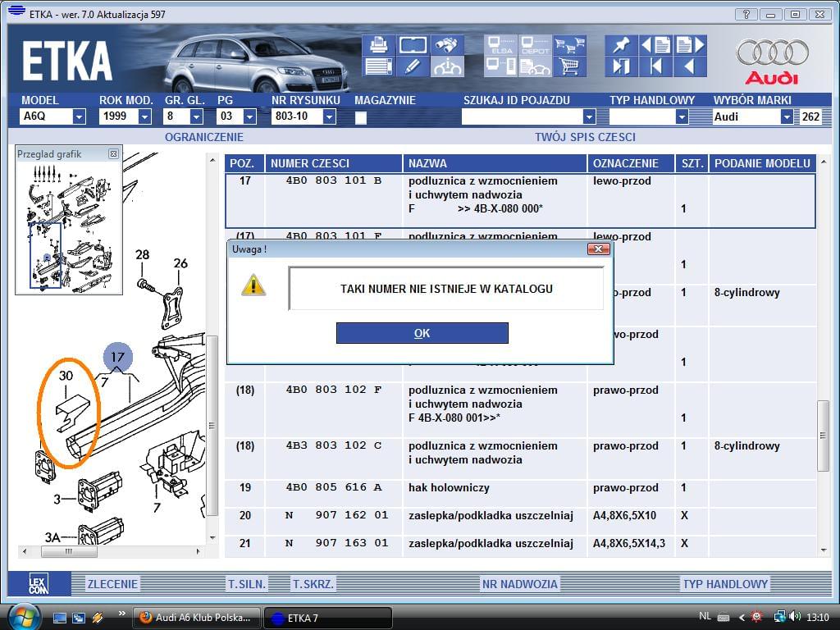This screenshot has height=630, width=840.
Task: Click the monitor-to-document transfer icon
Action: 501,66
